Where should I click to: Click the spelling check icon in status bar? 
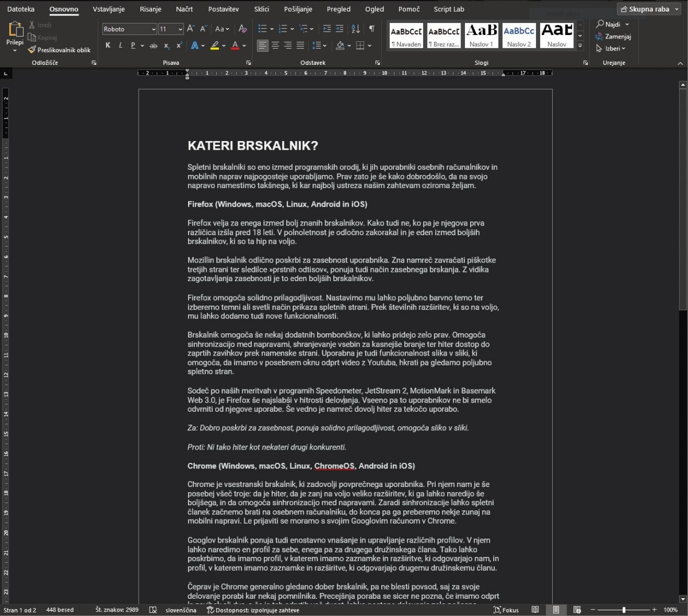153,610
